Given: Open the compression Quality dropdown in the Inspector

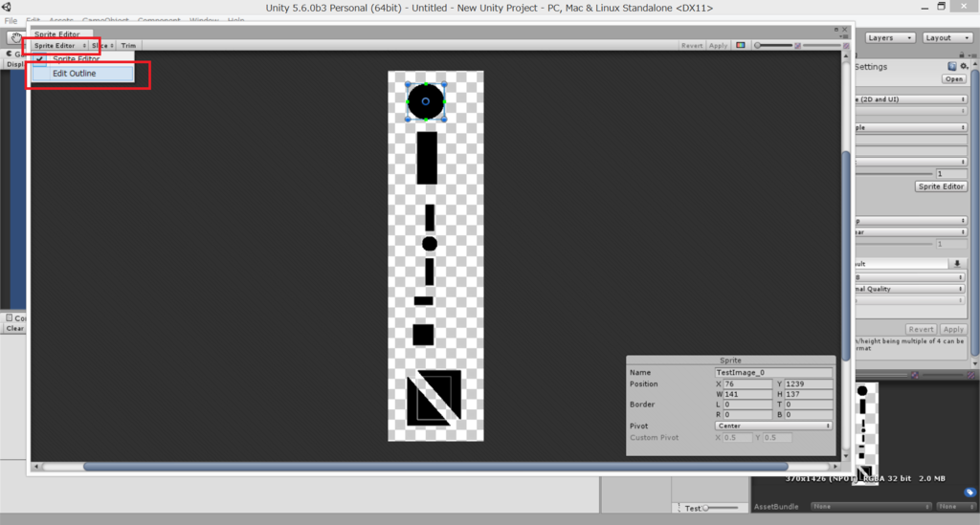Looking at the screenshot, I should click(x=910, y=289).
